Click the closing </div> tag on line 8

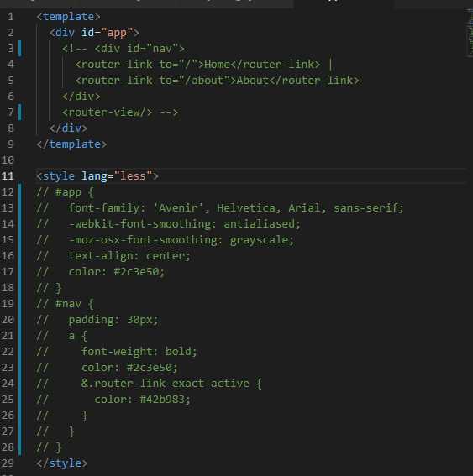(x=68, y=128)
